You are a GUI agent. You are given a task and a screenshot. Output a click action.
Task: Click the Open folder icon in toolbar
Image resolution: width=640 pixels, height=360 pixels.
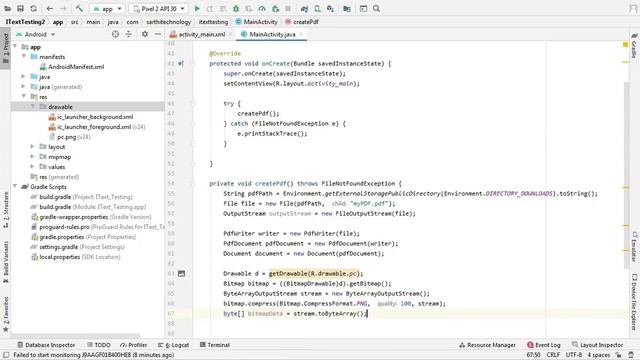7,9
